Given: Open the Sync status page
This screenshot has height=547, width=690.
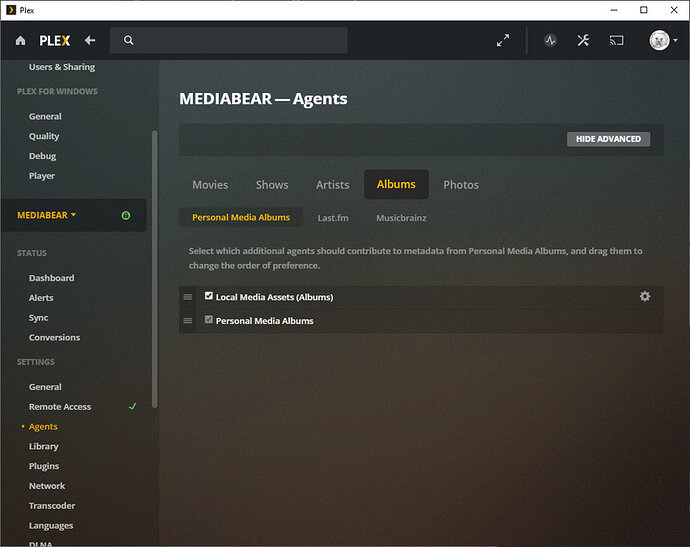Looking at the screenshot, I should pyautogui.click(x=38, y=318).
